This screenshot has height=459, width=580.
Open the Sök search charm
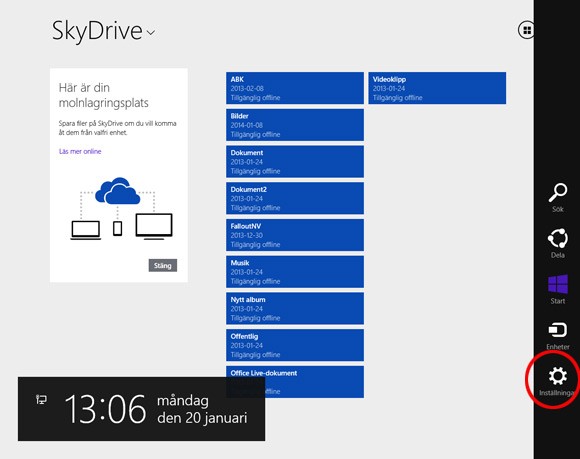(x=558, y=198)
